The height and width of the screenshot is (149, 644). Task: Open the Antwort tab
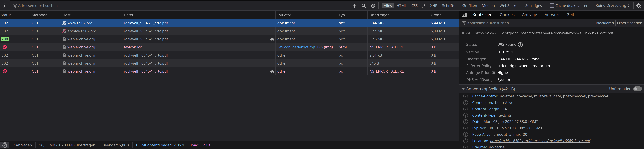552,15
